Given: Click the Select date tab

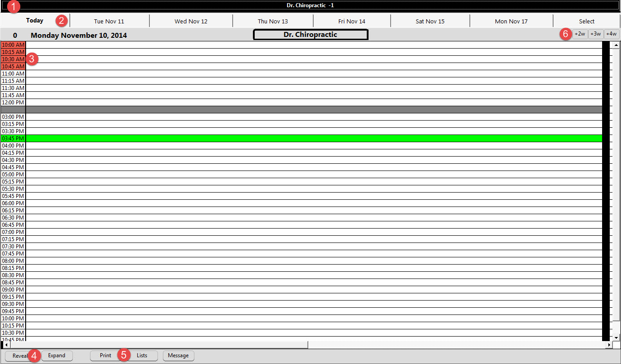Looking at the screenshot, I should point(587,21).
